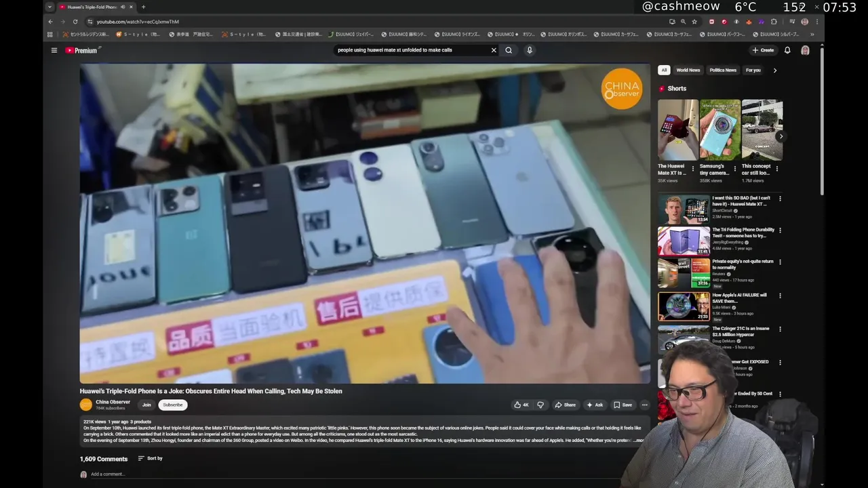
Task: Show more filter chips with right arrow
Action: coord(775,70)
